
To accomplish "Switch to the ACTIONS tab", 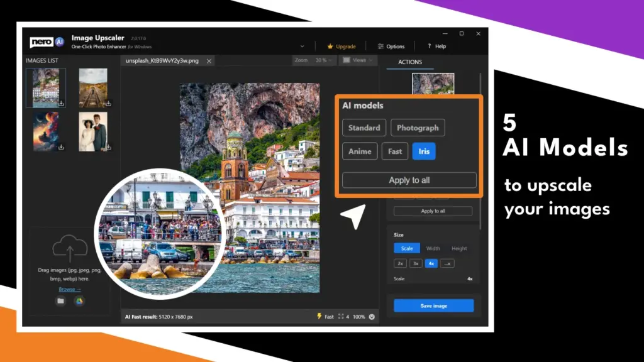I will click(409, 62).
